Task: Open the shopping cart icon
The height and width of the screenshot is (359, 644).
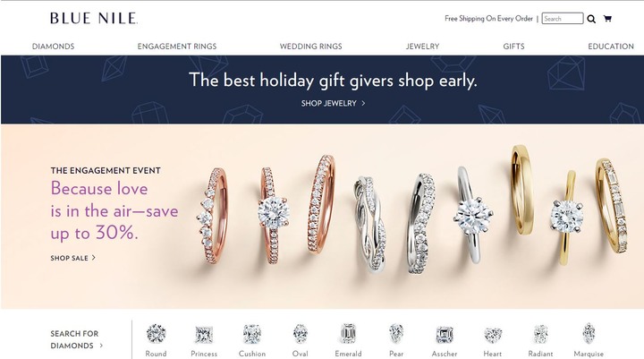Action: (x=607, y=19)
